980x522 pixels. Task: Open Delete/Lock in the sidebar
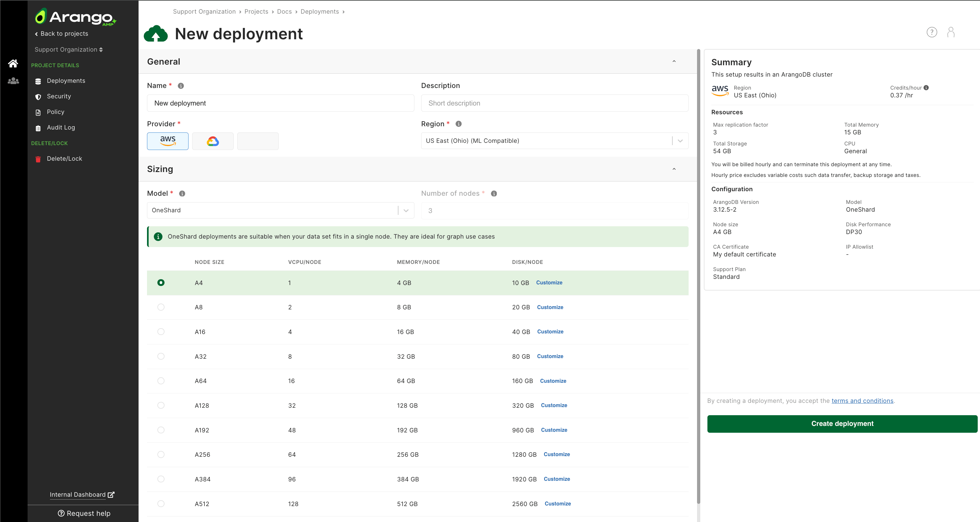pos(64,159)
